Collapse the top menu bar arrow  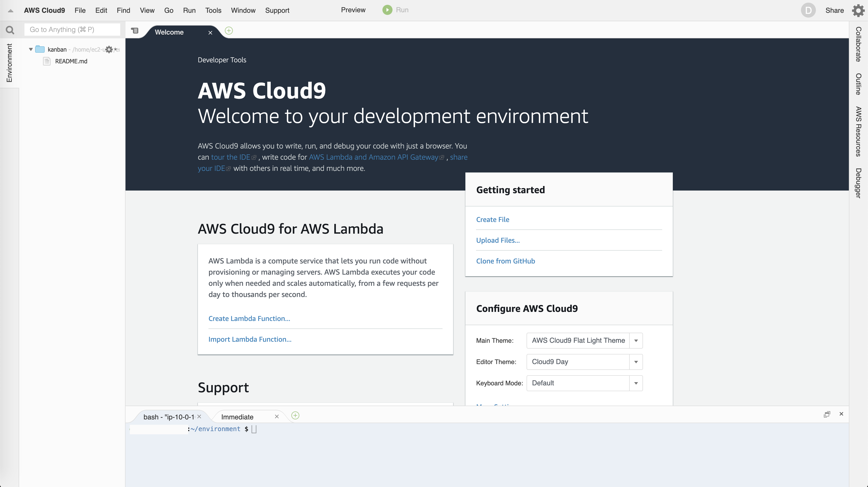coord(10,11)
